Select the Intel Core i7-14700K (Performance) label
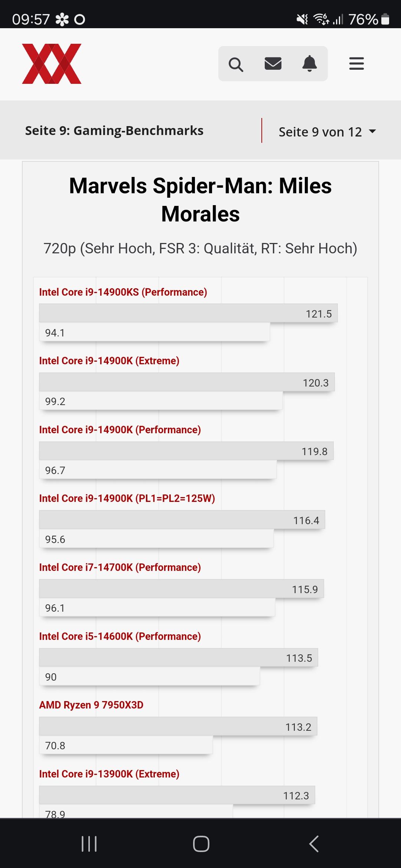Viewport: 401px width, 868px height. [120, 568]
